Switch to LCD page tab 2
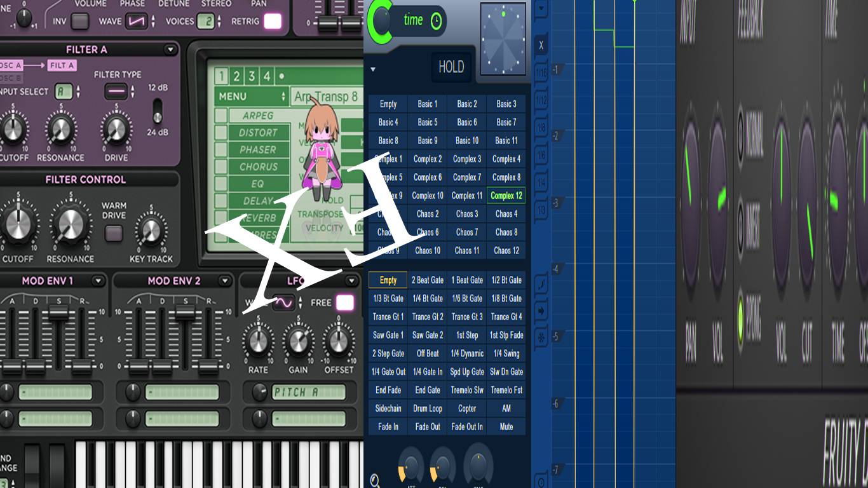 point(236,77)
